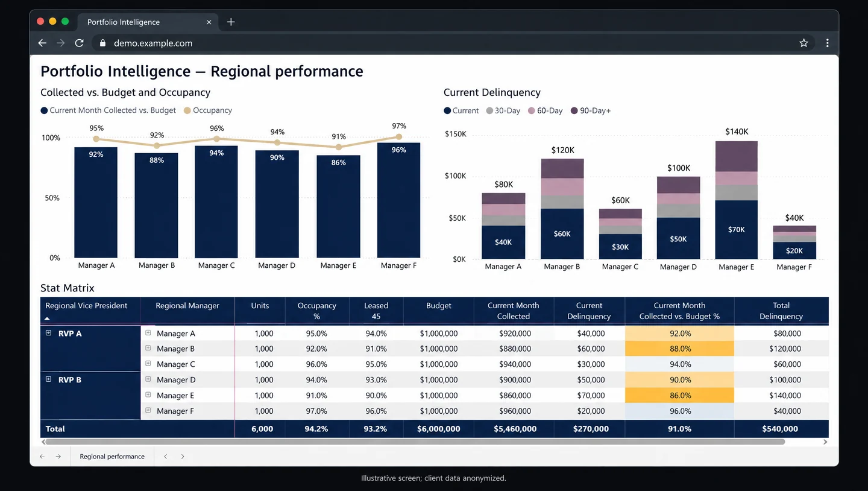868x491 pixels.
Task: Click tab strip scroll-left chevron
Action: coord(166,457)
